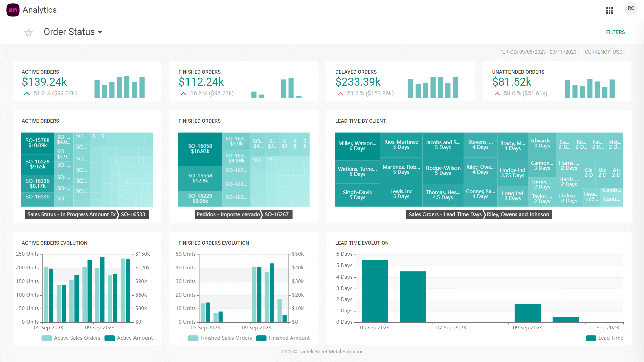Click Pedidos Importe cerrado breadcrumb
The width and height of the screenshot is (644, 362).
click(x=228, y=215)
